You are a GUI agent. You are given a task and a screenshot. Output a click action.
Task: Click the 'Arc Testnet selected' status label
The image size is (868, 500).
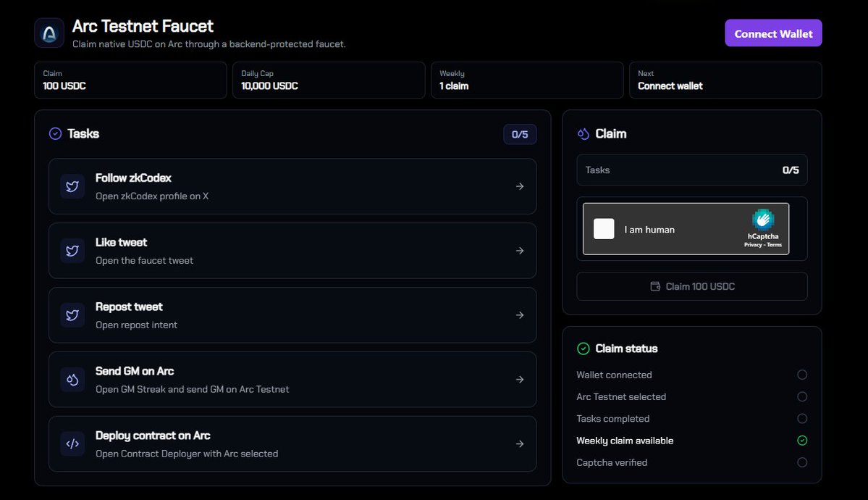[621, 396]
